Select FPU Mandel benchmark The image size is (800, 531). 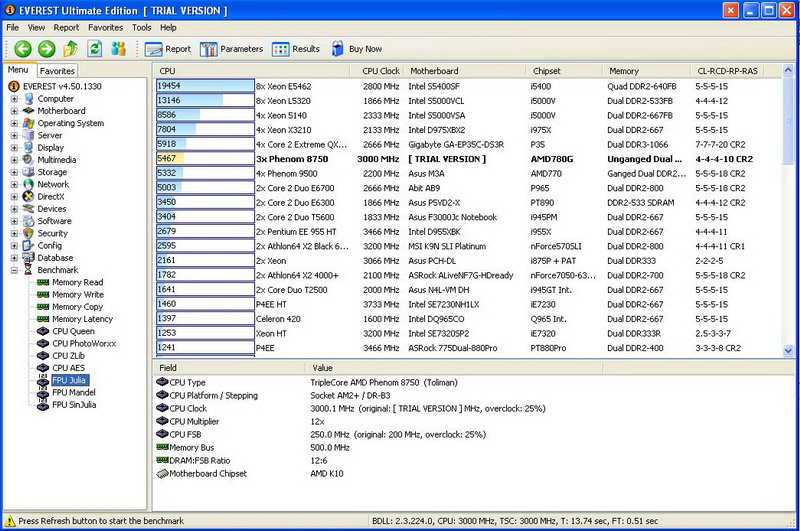coord(74,392)
